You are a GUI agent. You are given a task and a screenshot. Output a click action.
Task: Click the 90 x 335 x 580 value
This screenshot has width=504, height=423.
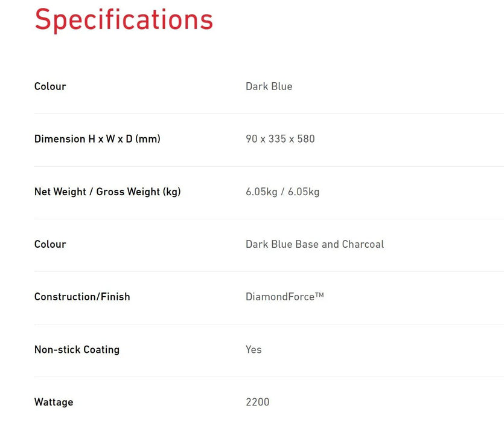click(280, 139)
